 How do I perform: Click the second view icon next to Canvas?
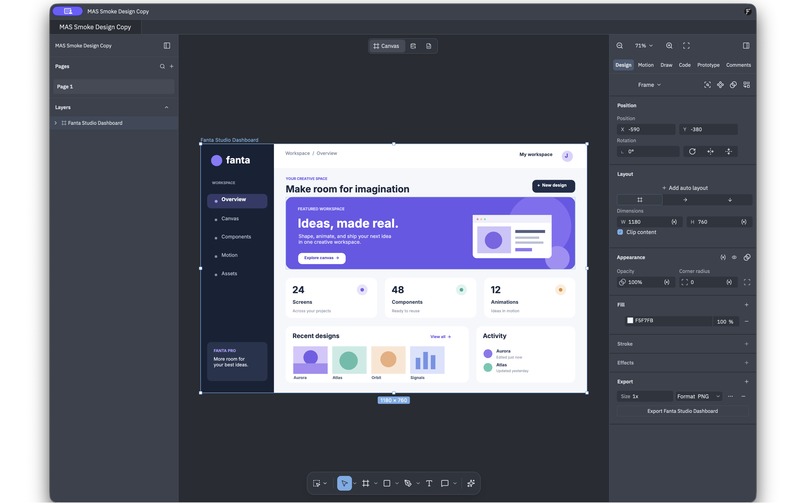pos(413,46)
